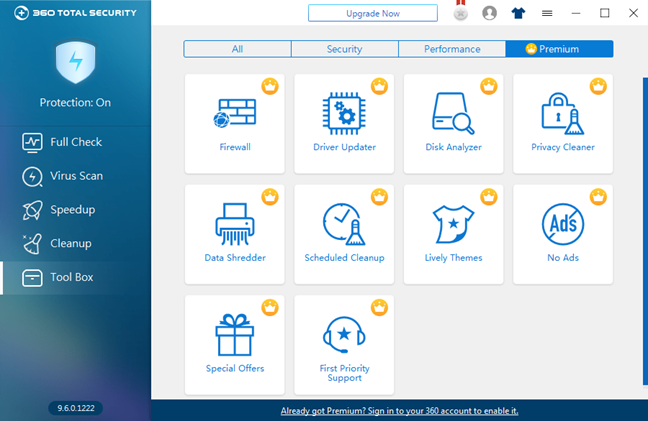Viewport: 648px width, 421px height.
Task: View Special Offers gift icon
Action: 235,335
